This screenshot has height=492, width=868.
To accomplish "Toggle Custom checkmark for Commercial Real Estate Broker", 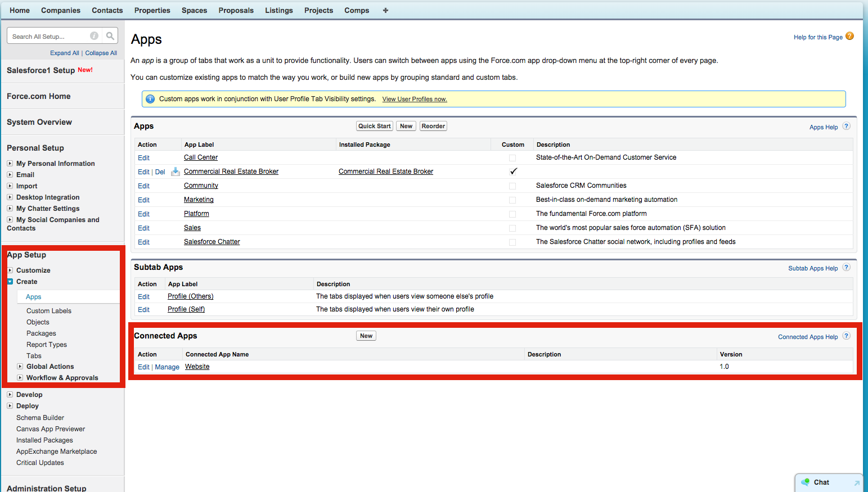I will point(513,171).
